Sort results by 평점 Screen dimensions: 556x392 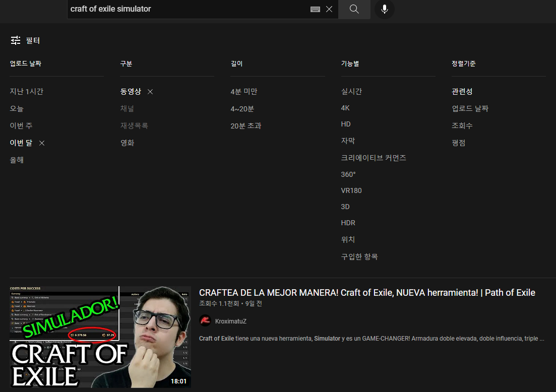point(458,143)
